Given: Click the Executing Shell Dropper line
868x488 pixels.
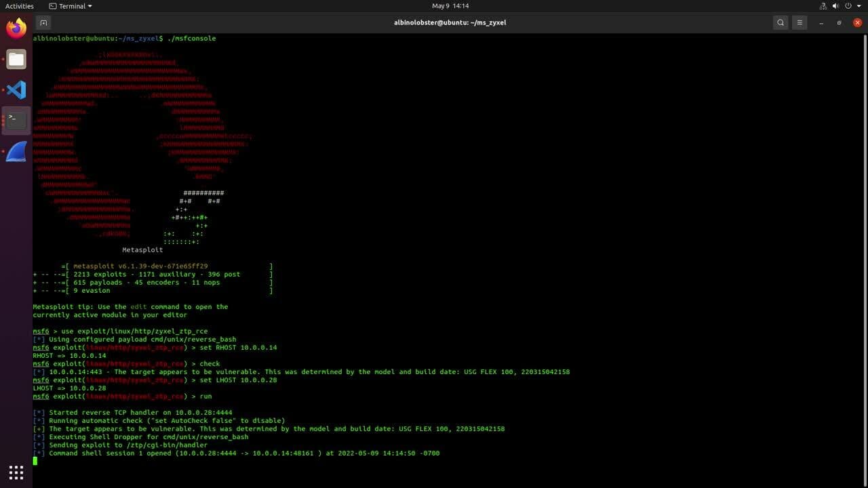Looking at the screenshot, I should pos(140,437).
